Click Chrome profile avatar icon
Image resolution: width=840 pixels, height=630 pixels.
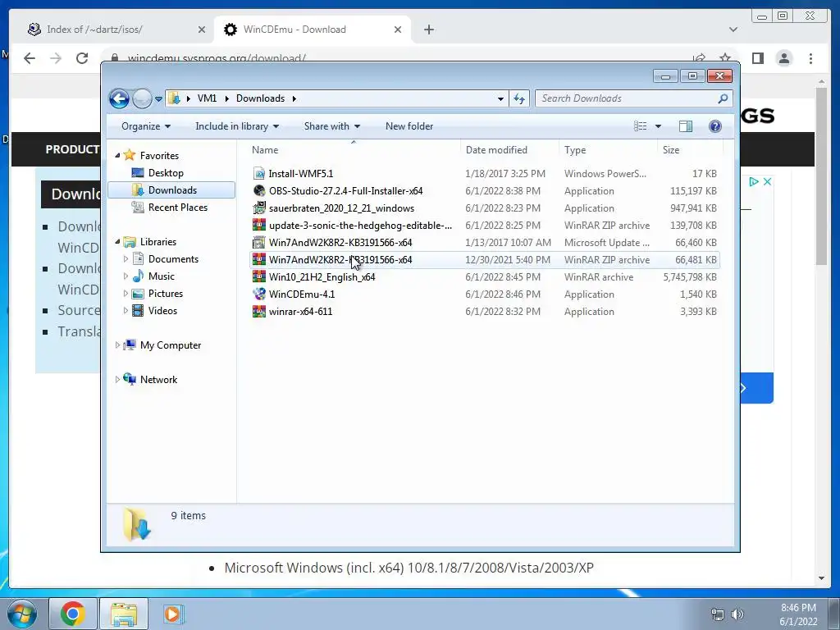click(783, 58)
